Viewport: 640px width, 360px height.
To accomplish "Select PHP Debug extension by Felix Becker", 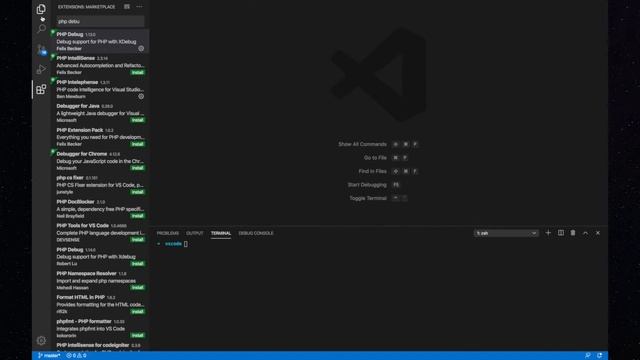I will [100, 41].
